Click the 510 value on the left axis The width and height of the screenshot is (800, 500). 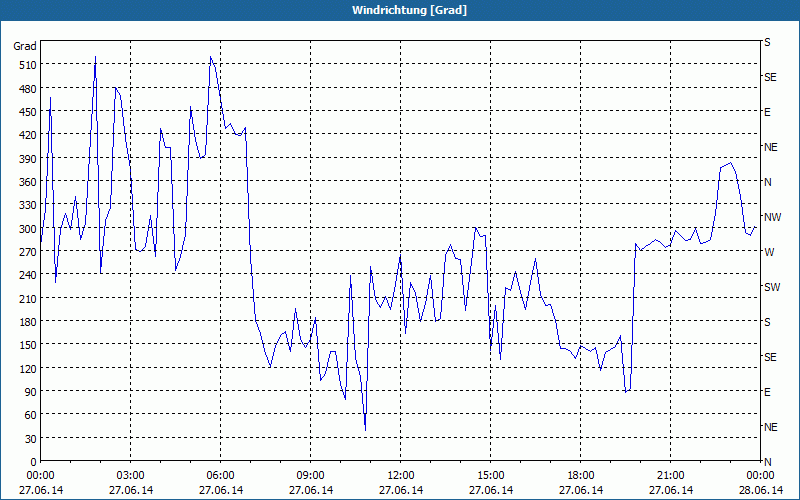[x=28, y=65]
